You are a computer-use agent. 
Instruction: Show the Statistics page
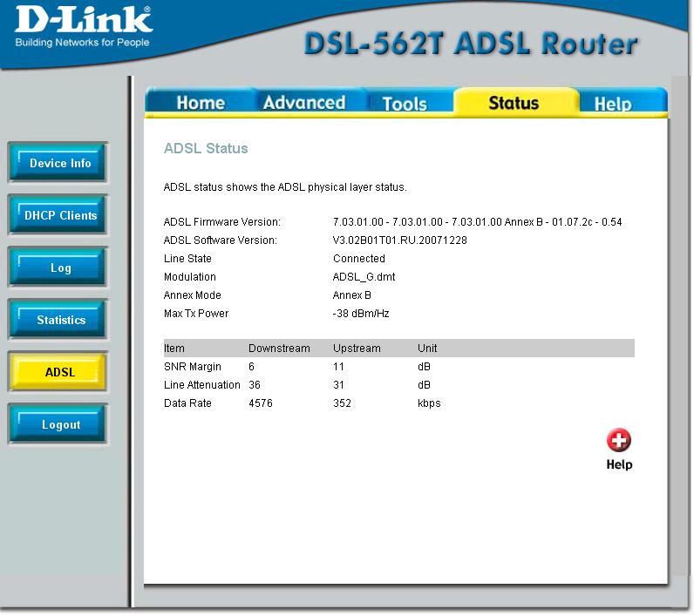pos(58,319)
